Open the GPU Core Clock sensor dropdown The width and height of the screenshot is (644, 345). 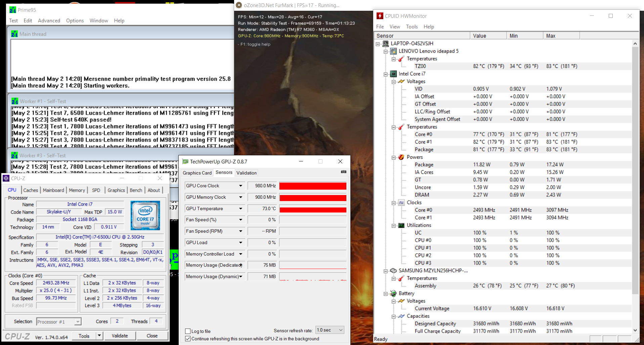(x=241, y=186)
